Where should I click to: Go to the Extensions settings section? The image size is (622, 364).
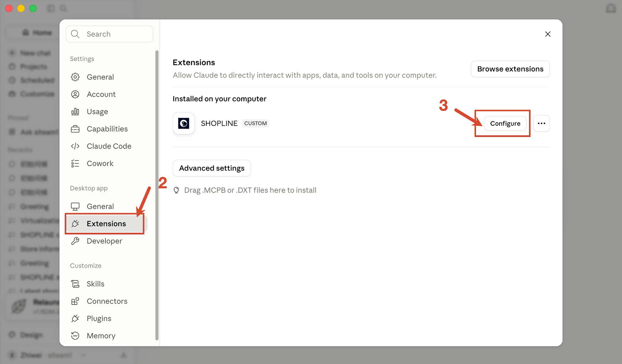pos(106,224)
